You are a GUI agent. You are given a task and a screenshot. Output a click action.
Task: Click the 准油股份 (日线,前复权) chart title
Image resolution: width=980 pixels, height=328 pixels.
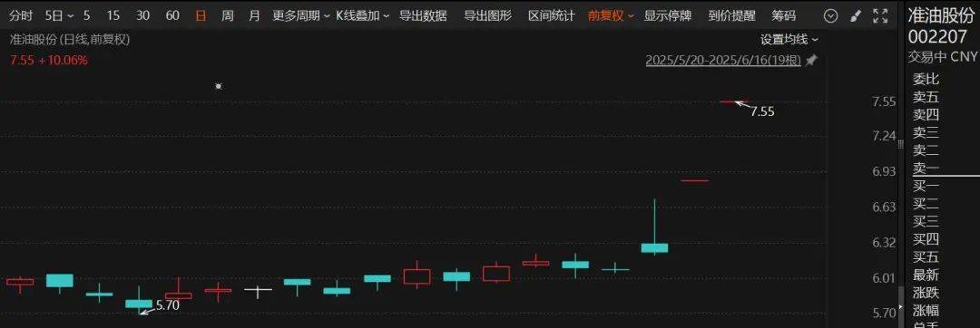70,39
